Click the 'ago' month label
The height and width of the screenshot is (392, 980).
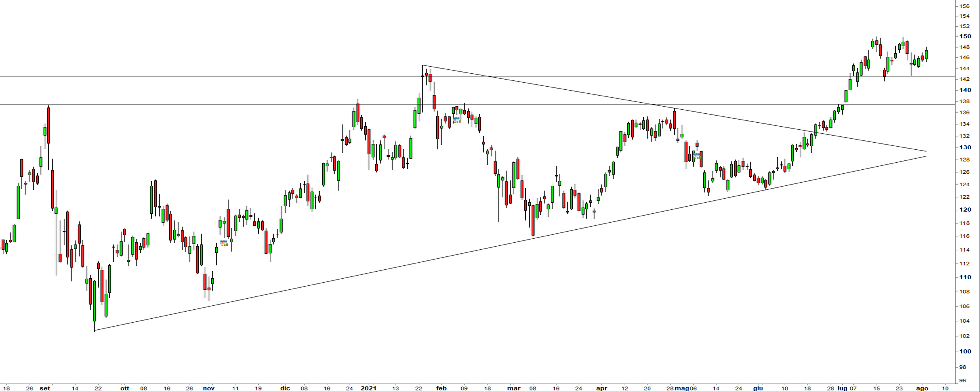pos(922,388)
